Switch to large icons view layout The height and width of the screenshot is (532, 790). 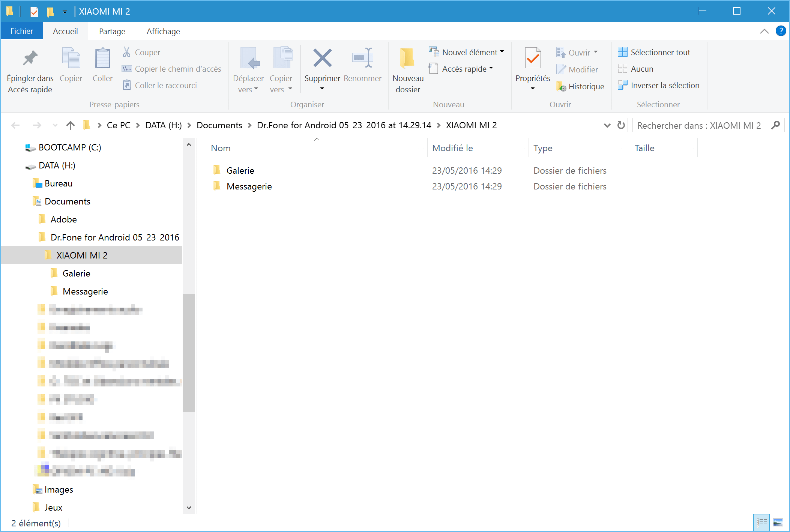(x=778, y=523)
